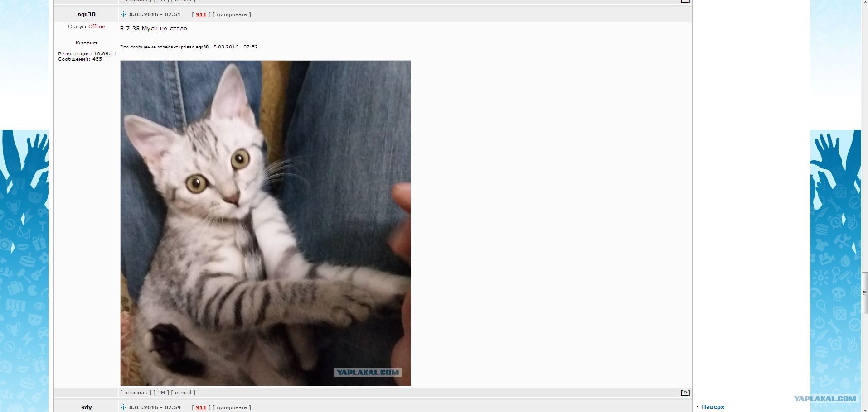This screenshot has height=412, width=868.
Task: Click the anchor icon beside the 07:51 post date
Action: 123,14
